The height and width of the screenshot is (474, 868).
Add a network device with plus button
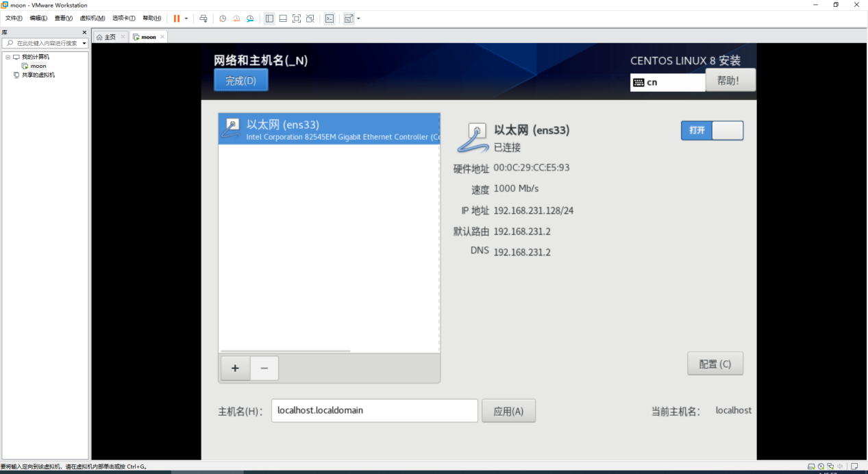[235, 369]
